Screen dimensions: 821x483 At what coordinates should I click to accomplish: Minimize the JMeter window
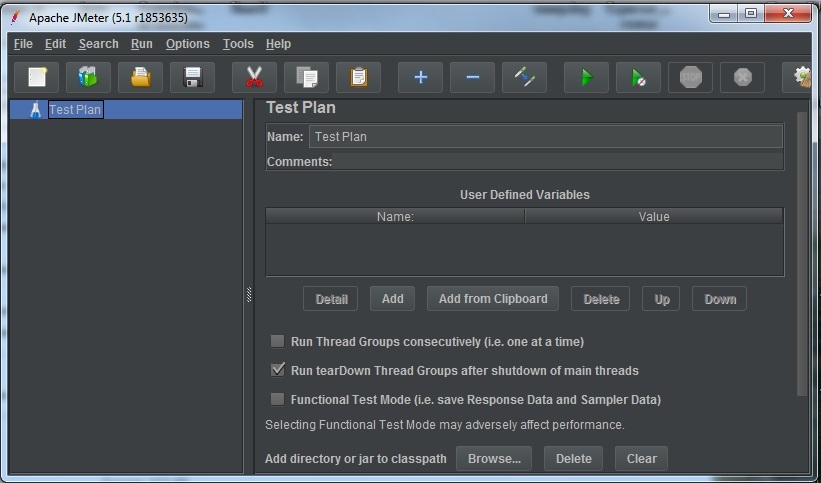[724, 14]
